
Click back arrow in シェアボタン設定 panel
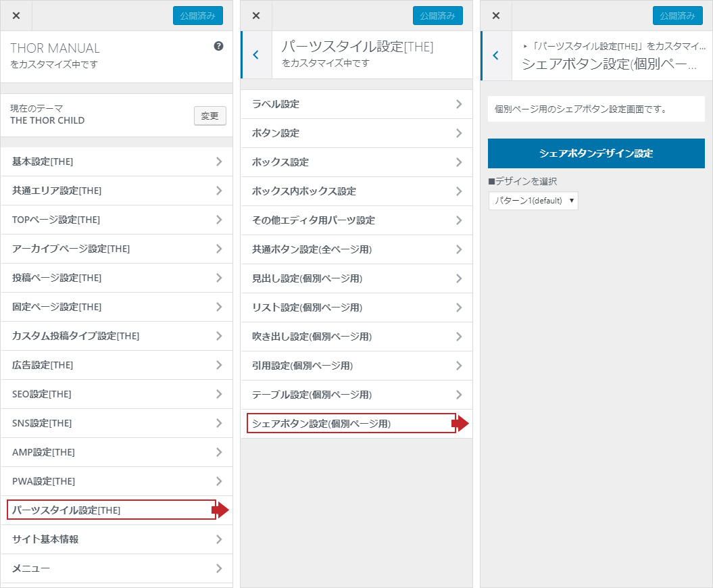click(x=495, y=55)
